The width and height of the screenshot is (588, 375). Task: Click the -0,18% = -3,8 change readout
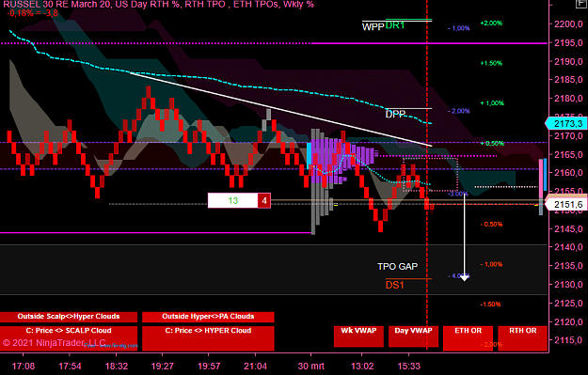click(x=33, y=13)
